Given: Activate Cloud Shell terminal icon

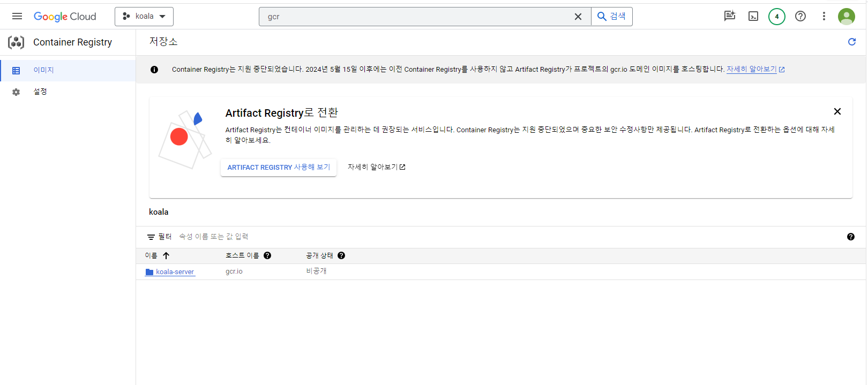Looking at the screenshot, I should coord(753,16).
